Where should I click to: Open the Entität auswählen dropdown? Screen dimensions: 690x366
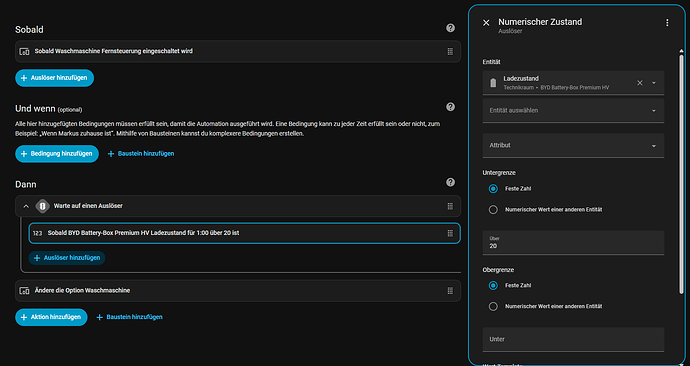pyautogui.click(x=573, y=110)
